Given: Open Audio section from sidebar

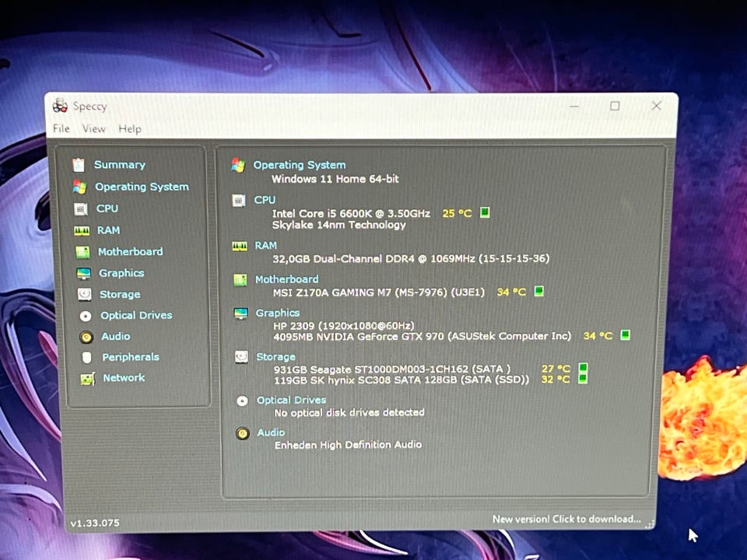Looking at the screenshot, I should pos(116,336).
